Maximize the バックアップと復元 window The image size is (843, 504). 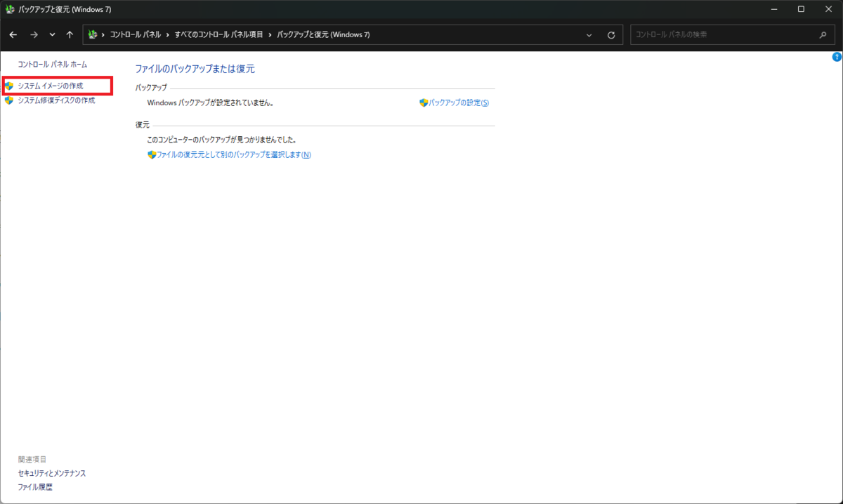point(801,9)
